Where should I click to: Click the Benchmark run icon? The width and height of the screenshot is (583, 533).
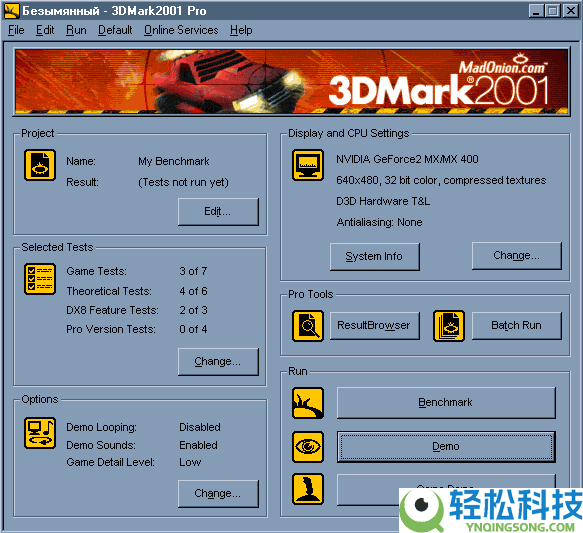[307, 403]
